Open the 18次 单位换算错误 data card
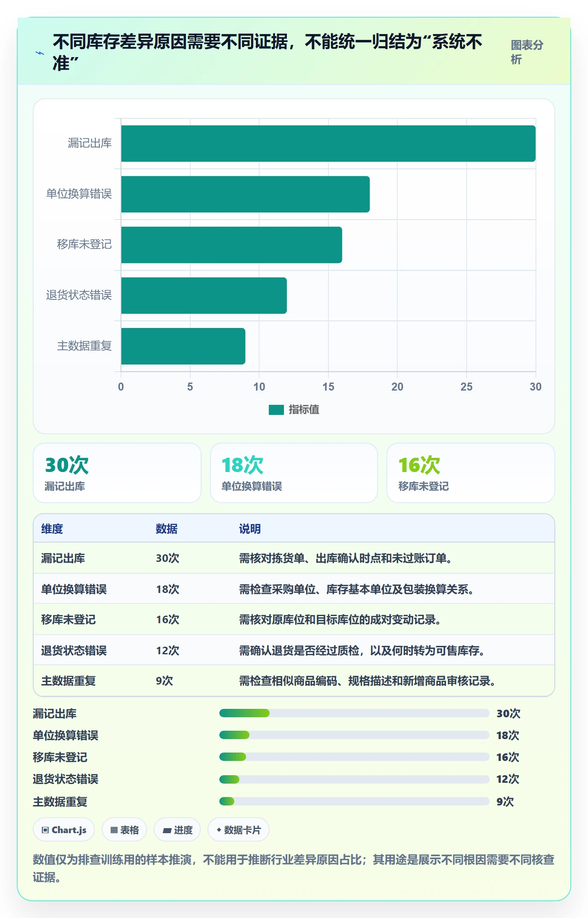 tap(294, 473)
